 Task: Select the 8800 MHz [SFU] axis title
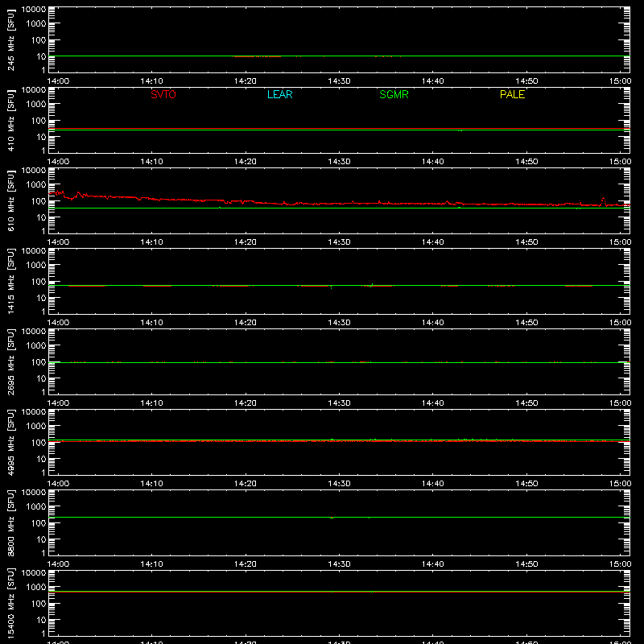(11, 522)
